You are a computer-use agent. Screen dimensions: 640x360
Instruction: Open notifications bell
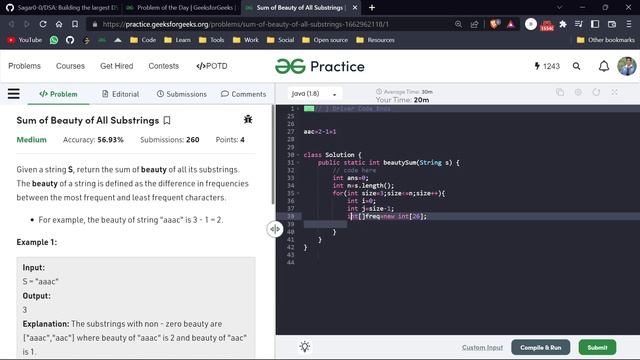(x=604, y=66)
